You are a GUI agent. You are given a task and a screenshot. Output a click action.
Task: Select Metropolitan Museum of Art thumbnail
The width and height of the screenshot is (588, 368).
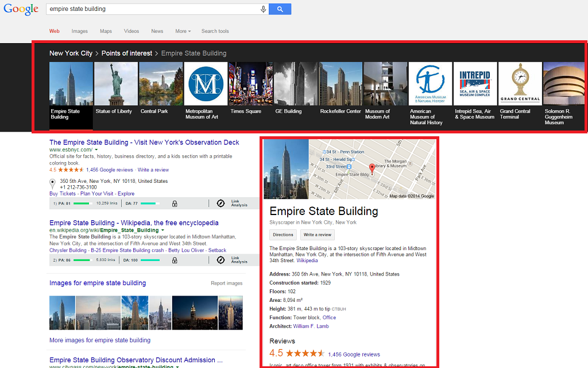(x=206, y=84)
